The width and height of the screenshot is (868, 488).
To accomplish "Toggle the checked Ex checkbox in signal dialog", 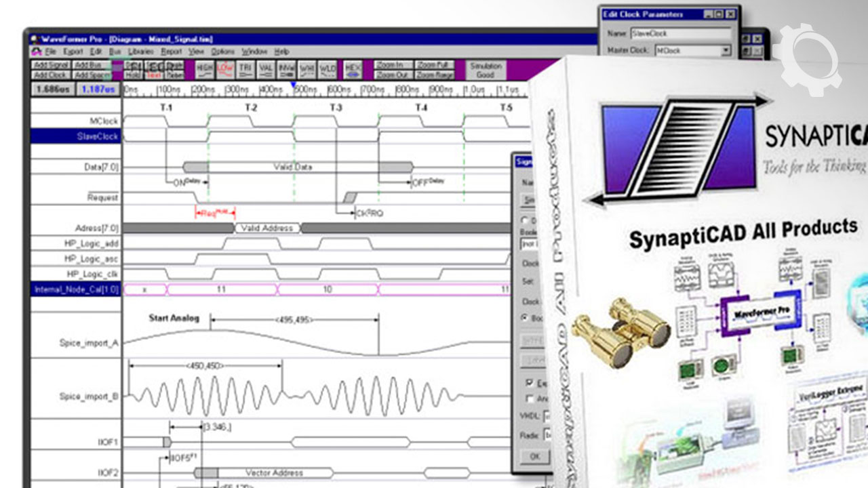I will (530, 383).
